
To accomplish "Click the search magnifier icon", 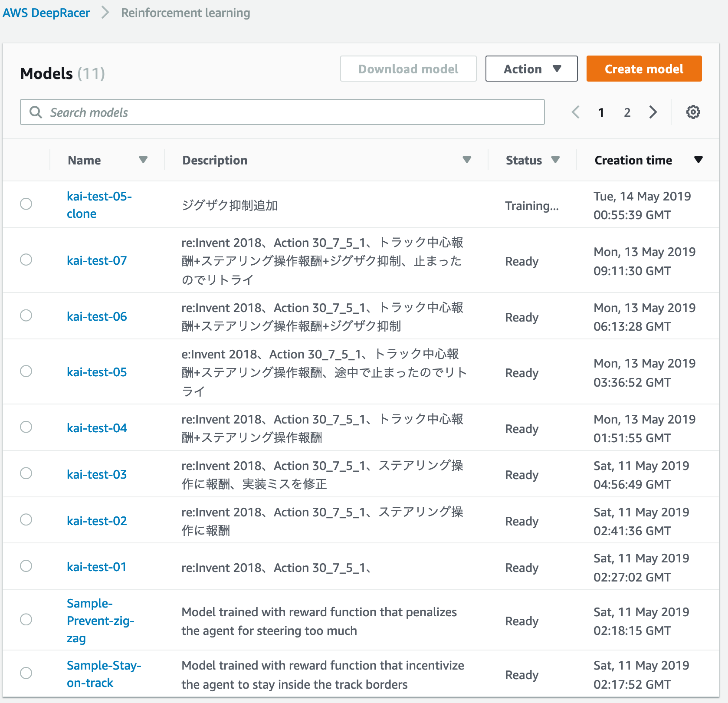I will click(x=36, y=112).
